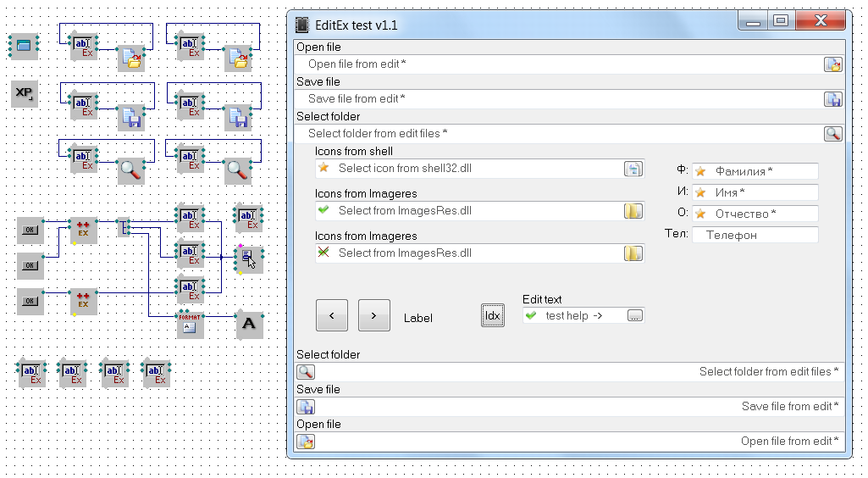Click the 'Label' text
Viewport: 868px width, 478px height.
418,318
